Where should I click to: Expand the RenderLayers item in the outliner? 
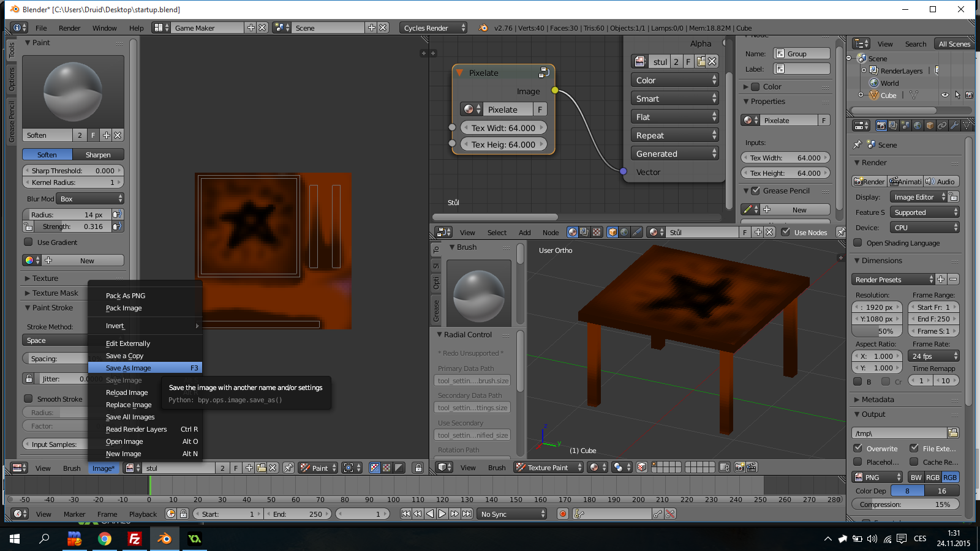pos(864,70)
